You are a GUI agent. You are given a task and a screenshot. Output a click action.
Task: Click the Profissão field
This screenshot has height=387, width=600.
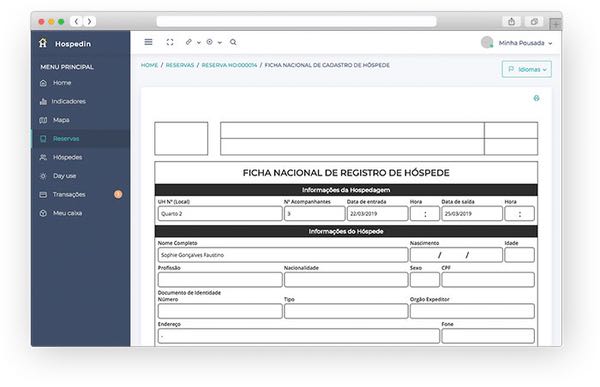[x=220, y=280]
